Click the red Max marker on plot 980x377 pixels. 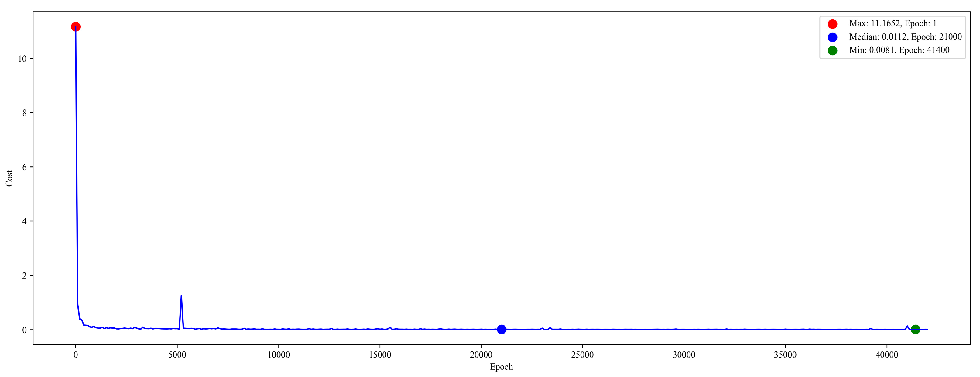[75, 27]
